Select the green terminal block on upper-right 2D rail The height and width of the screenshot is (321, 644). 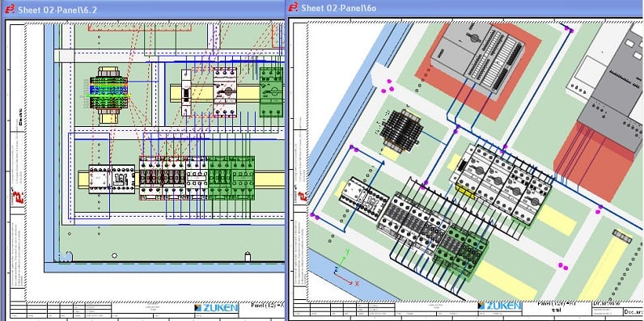point(271,92)
